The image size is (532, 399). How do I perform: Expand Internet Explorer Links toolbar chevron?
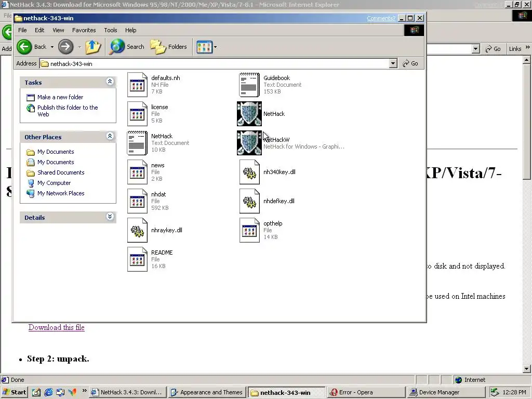pyautogui.click(x=527, y=47)
